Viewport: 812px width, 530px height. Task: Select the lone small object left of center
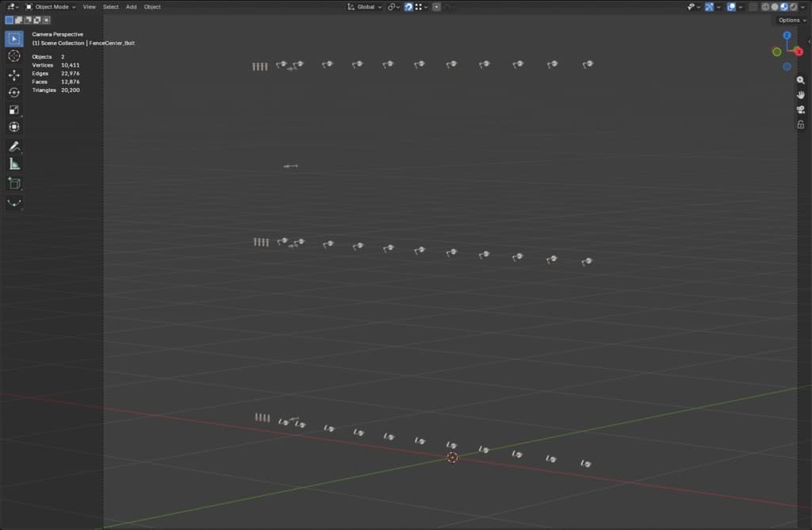(290, 167)
